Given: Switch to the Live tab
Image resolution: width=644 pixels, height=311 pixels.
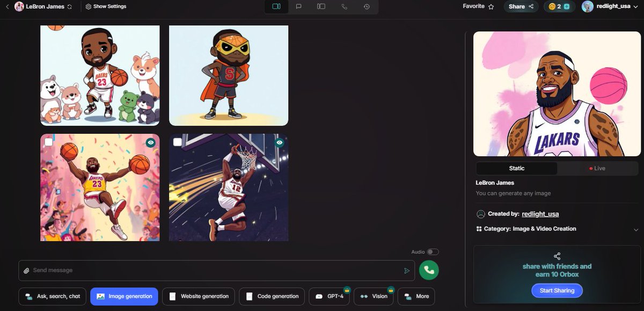Looking at the screenshot, I should [597, 168].
